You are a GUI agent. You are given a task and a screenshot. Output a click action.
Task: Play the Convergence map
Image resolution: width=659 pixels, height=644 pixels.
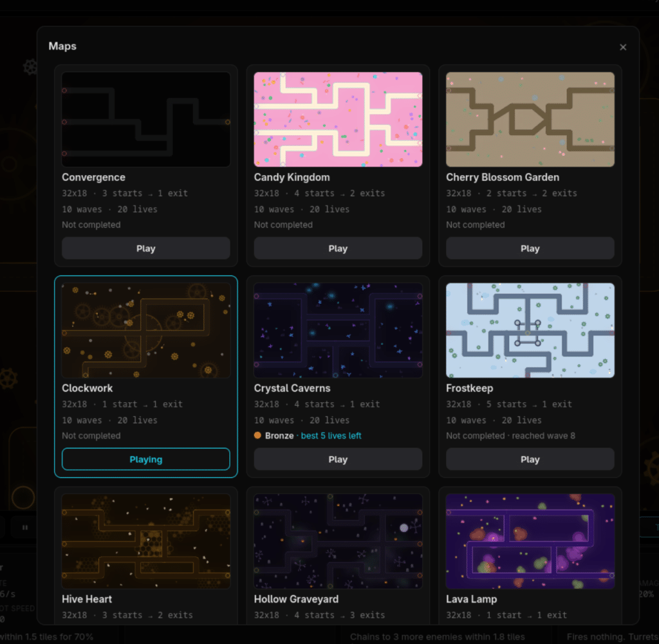click(x=146, y=248)
